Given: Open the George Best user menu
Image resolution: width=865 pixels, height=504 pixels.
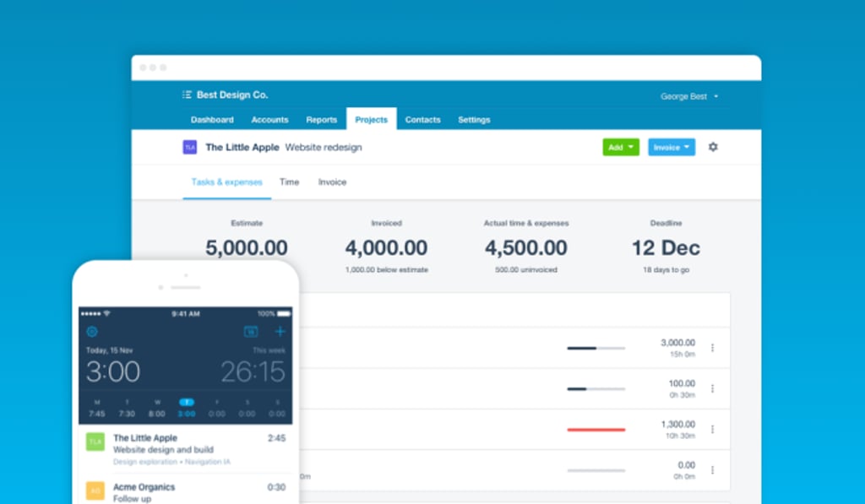Looking at the screenshot, I should (689, 96).
